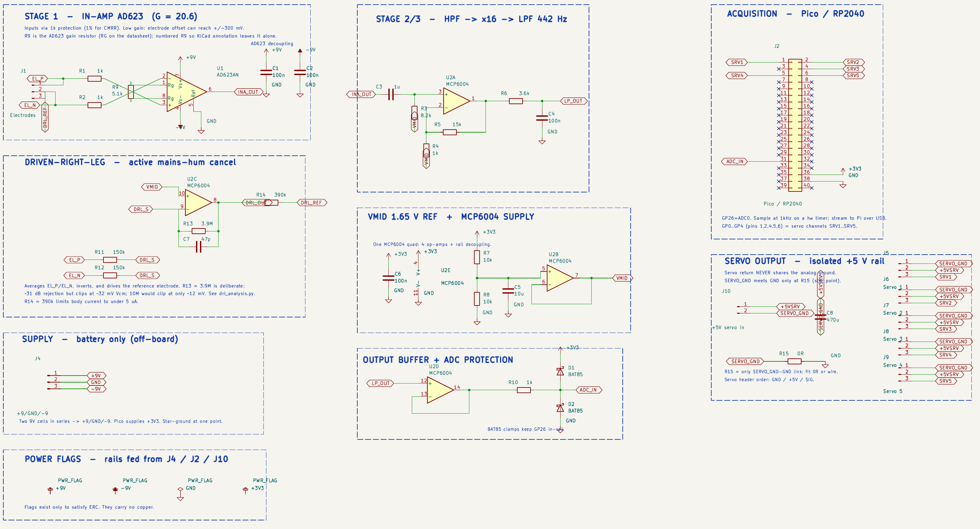The height and width of the screenshot is (529, 980).
Task: Click resistor R11 150k
Action: coord(110,260)
